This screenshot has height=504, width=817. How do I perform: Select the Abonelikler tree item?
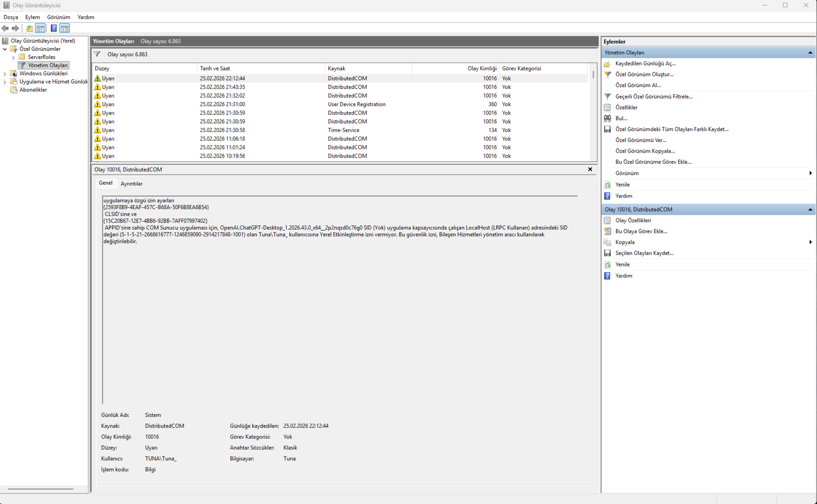point(33,90)
